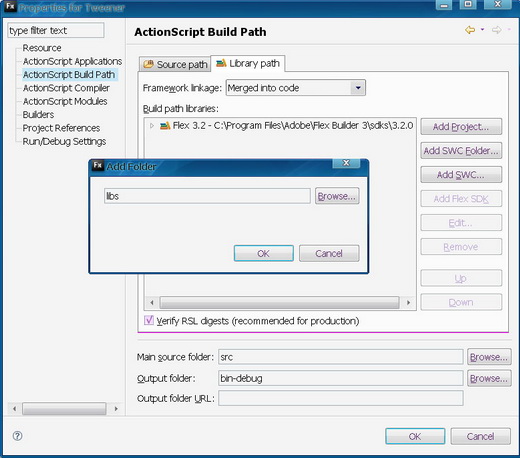Confirm with OK in Add Folder dialog
The image size is (520, 458).
pos(264,253)
